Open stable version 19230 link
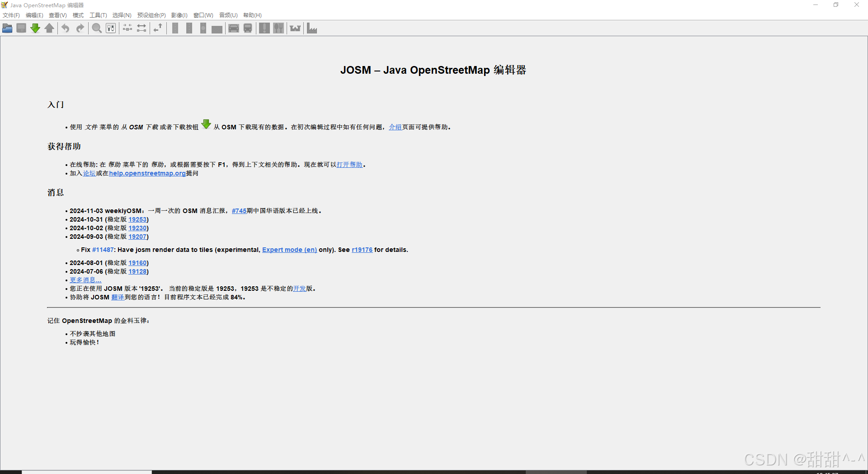Viewport: 868px width, 474px height. pyautogui.click(x=137, y=228)
